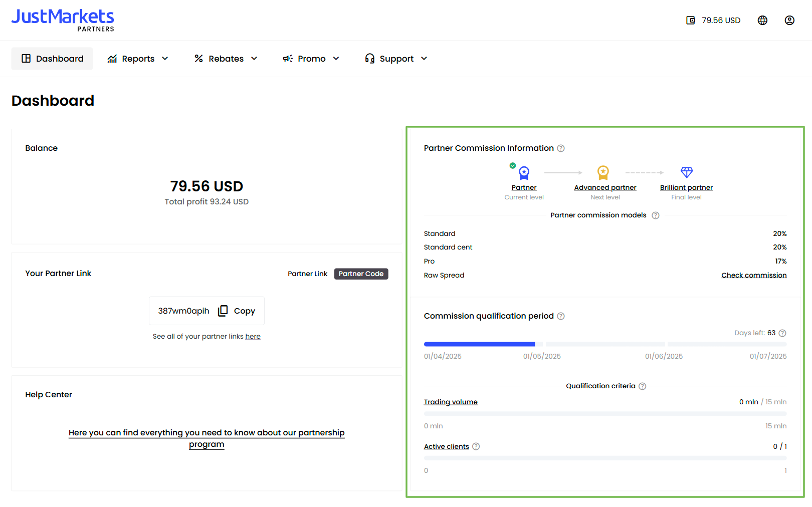Click the 01/07/2025 date marker

tap(768, 356)
